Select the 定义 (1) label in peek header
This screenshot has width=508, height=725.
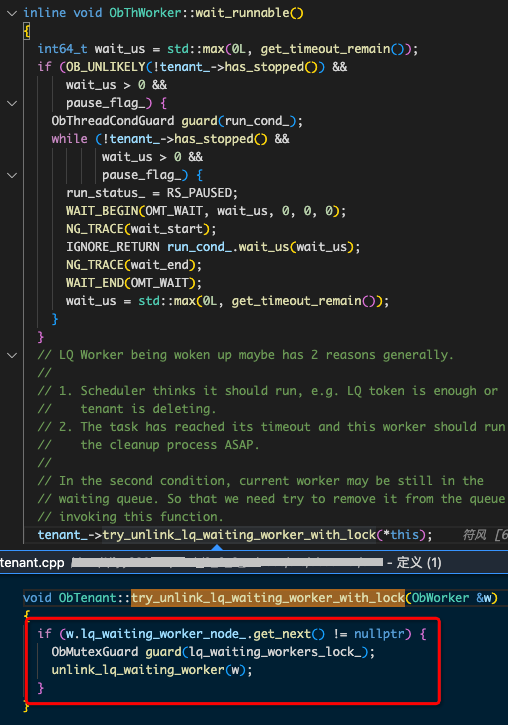point(419,563)
